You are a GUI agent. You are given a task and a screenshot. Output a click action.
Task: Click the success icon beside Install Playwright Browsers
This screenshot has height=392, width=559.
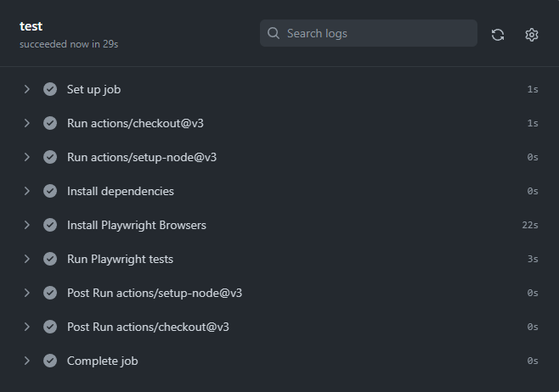click(50, 225)
